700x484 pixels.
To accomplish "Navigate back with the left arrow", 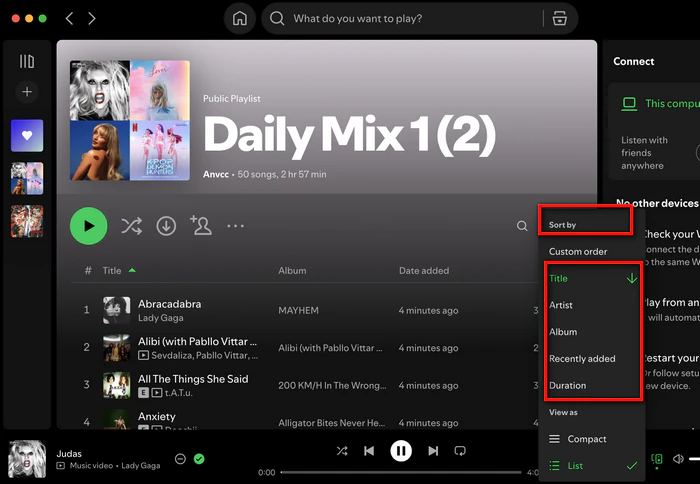I will 69,18.
